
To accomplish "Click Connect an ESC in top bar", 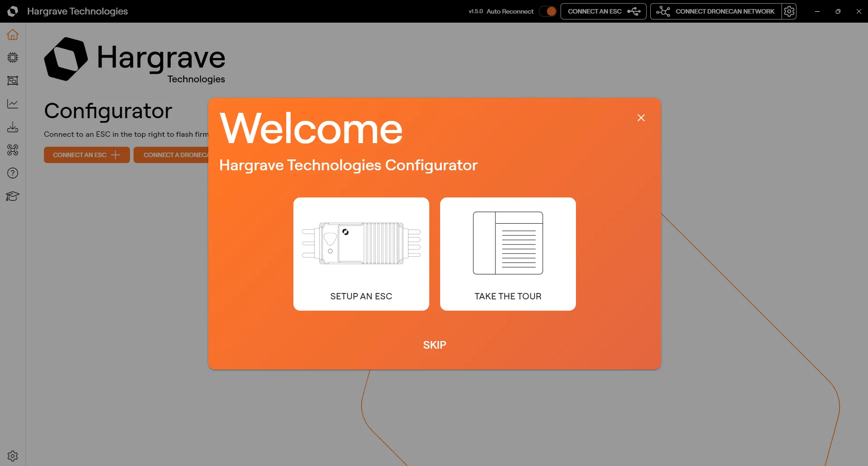I will tap(603, 11).
